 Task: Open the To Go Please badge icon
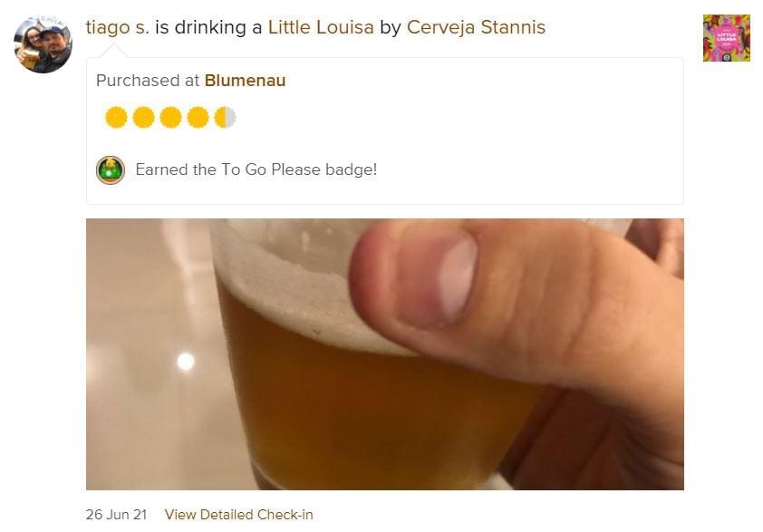click(111, 170)
